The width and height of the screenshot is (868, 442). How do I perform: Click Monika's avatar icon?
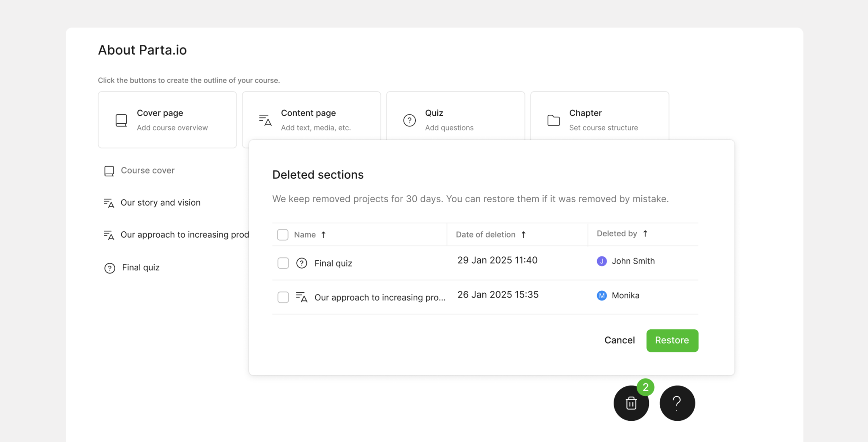[x=601, y=295]
